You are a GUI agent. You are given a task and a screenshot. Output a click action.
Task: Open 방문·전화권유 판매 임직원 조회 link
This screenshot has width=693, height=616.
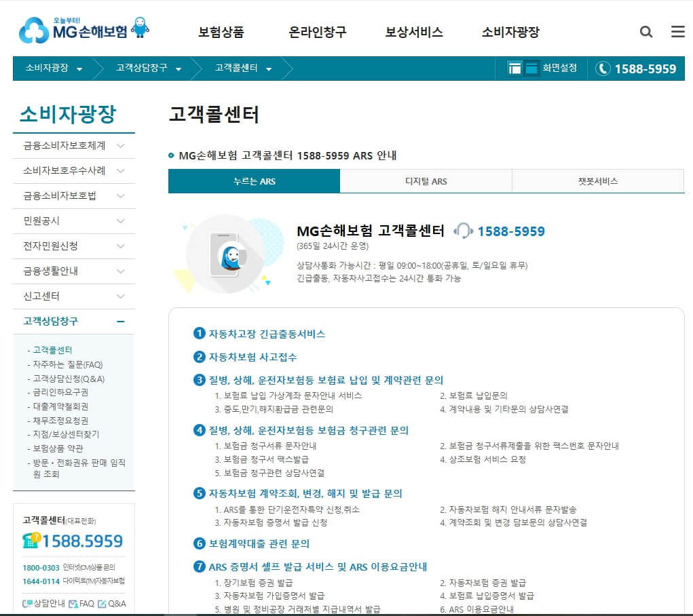click(x=79, y=468)
